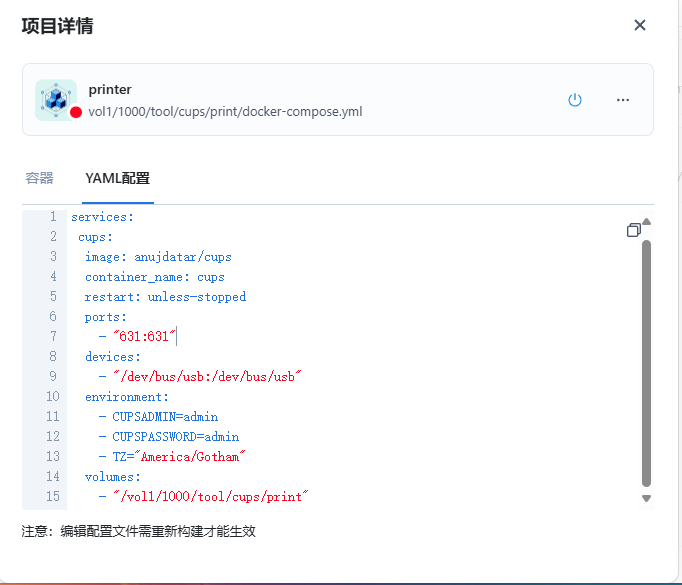Viewport: 682px width, 585px height.
Task: Click the TZ="America/Gotham" line
Action: pyautogui.click(x=172, y=457)
